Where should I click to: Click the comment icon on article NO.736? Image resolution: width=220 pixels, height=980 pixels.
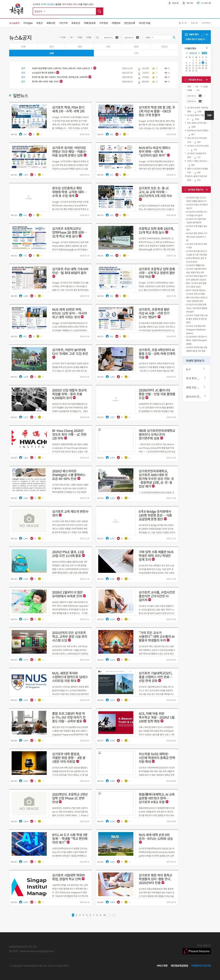click(x=39, y=175)
